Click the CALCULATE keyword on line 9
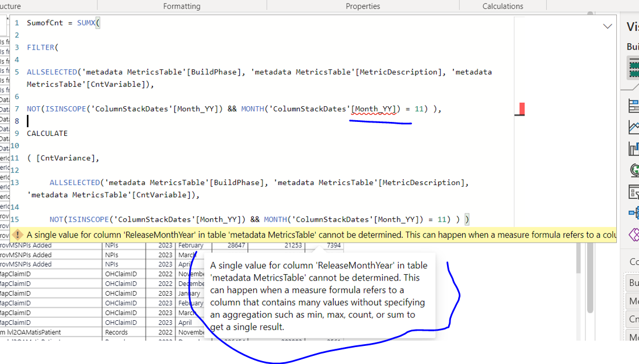 point(47,133)
